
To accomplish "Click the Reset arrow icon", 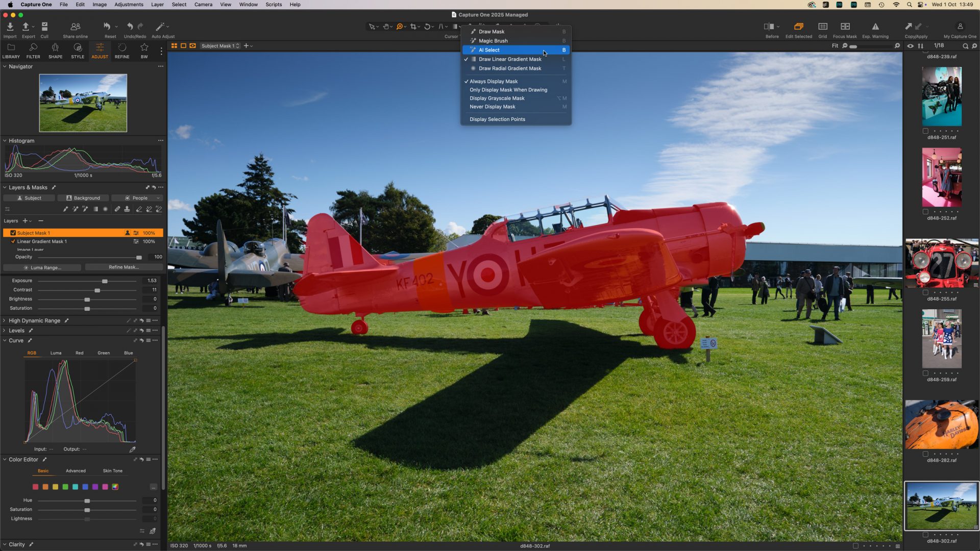I will (107, 27).
